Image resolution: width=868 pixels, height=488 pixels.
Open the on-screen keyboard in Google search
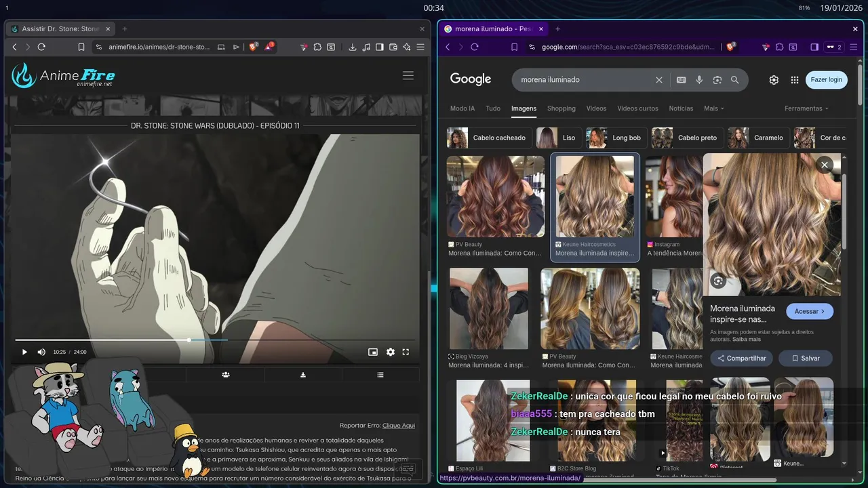coord(682,79)
